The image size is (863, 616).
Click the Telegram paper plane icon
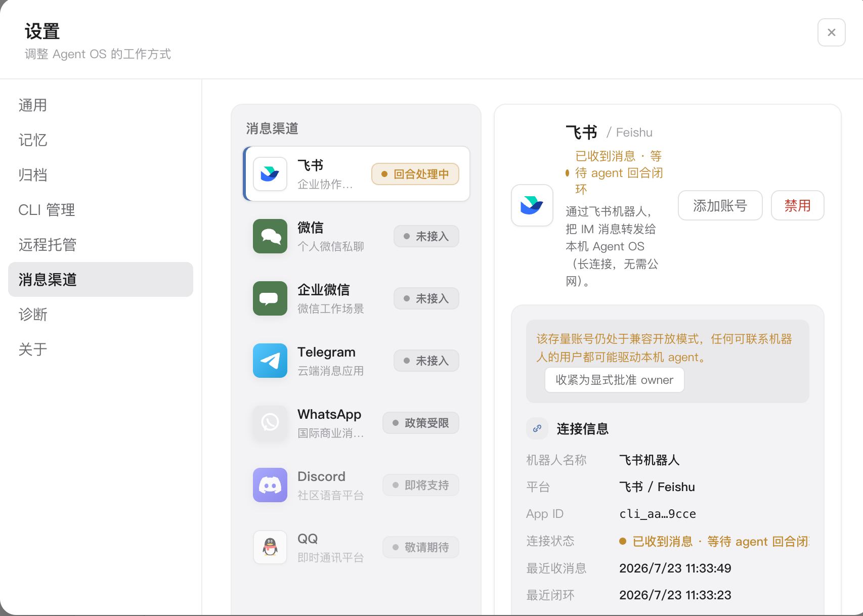(270, 361)
